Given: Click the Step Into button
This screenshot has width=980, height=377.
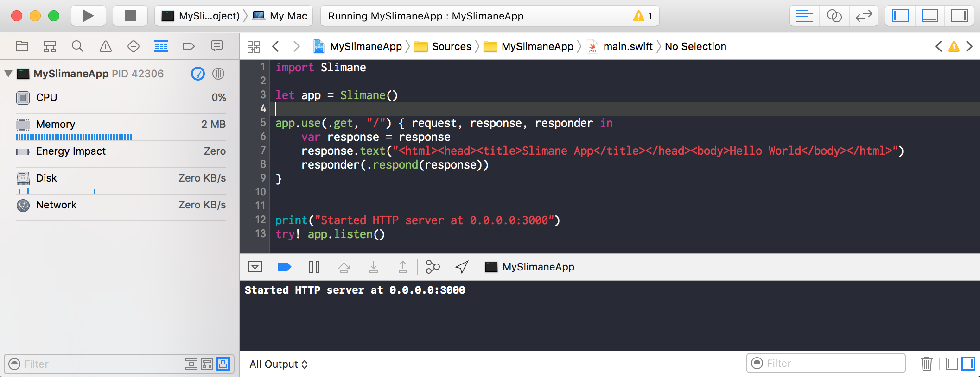Looking at the screenshot, I should (x=374, y=267).
